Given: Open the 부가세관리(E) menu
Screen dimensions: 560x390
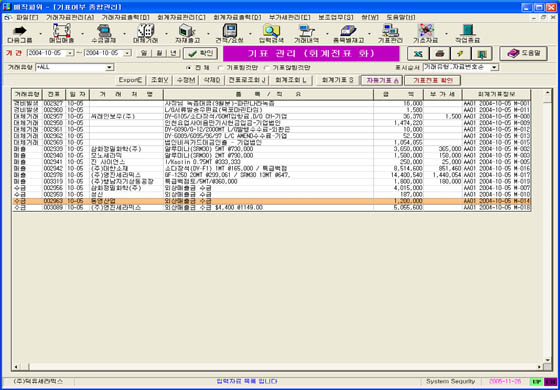Looking at the screenshot, I should click(x=290, y=17).
